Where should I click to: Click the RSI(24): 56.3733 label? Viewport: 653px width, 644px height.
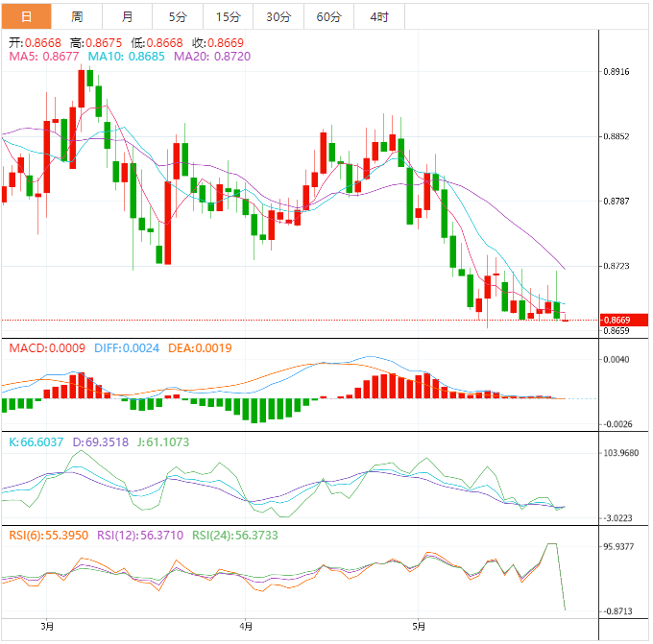pyautogui.click(x=236, y=535)
